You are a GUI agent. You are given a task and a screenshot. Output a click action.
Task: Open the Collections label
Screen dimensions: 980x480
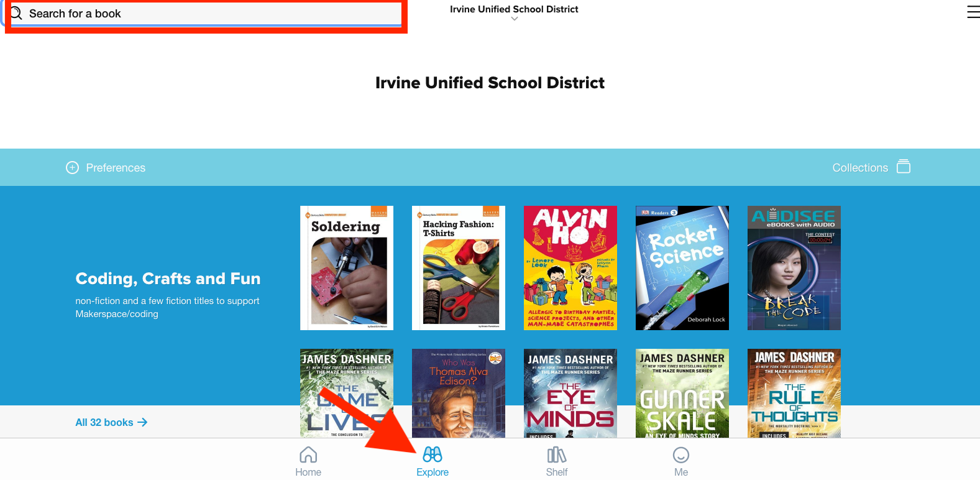click(x=860, y=168)
